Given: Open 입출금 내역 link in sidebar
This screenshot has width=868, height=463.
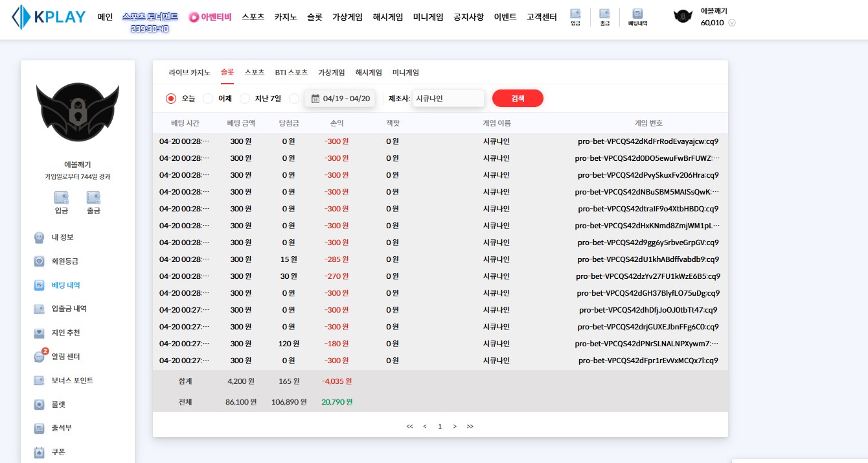Looking at the screenshot, I should [x=69, y=309].
